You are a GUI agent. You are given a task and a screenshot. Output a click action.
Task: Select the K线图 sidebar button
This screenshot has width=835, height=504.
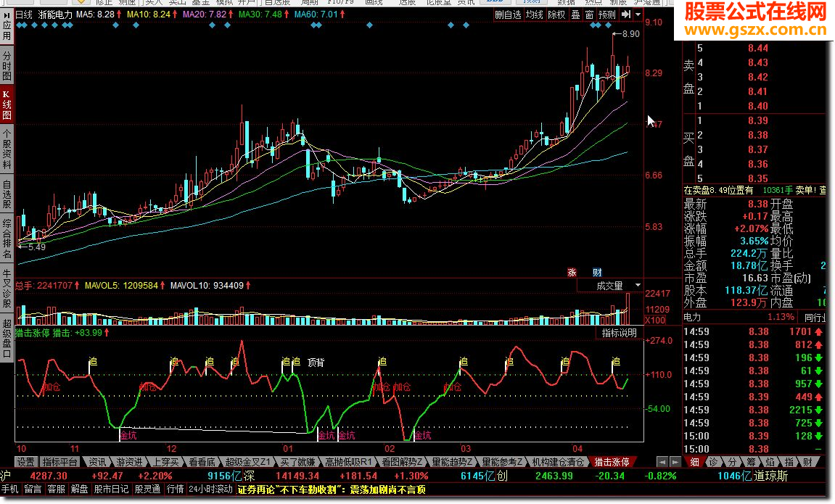7,104
